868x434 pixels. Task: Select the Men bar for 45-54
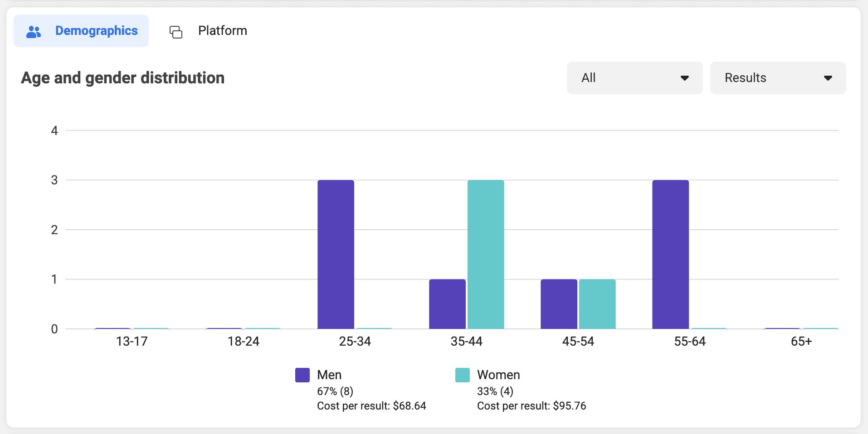pyautogui.click(x=559, y=304)
